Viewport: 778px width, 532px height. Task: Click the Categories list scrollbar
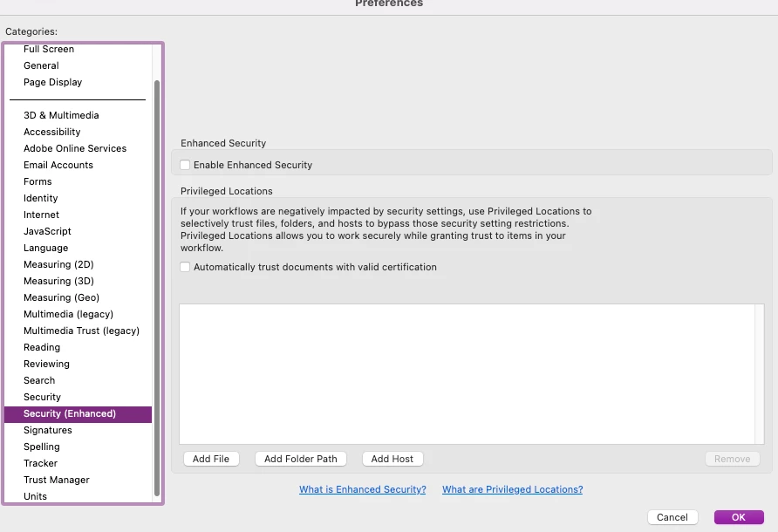click(x=157, y=288)
